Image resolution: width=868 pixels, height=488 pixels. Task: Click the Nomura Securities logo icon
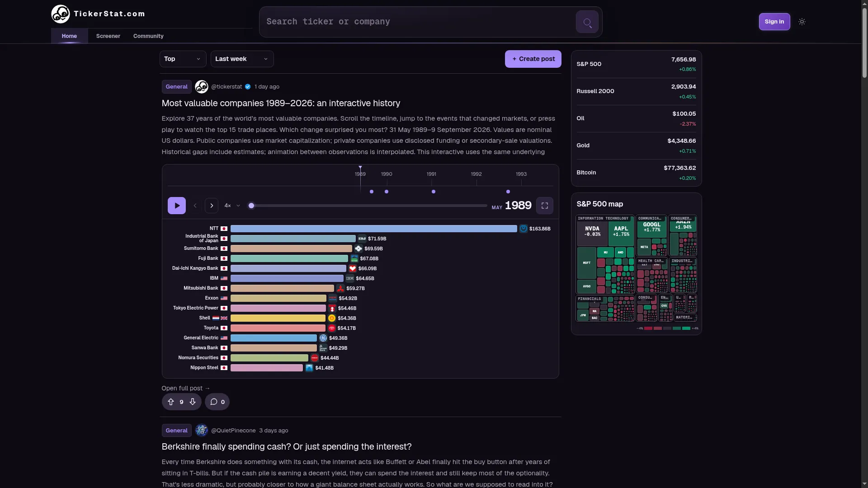pyautogui.click(x=314, y=358)
